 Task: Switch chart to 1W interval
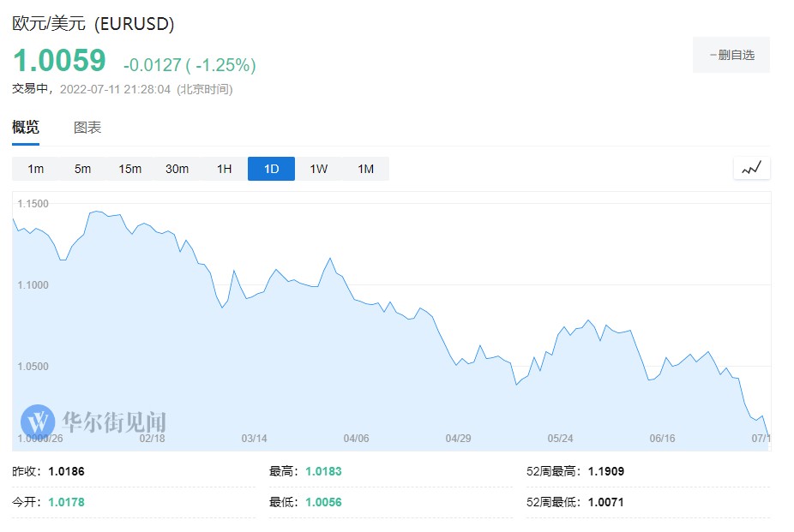point(318,169)
